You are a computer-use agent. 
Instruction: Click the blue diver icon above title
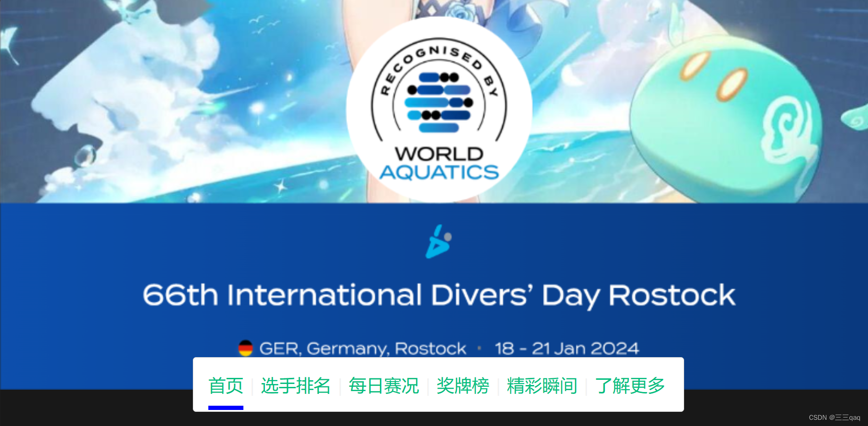pyautogui.click(x=439, y=242)
